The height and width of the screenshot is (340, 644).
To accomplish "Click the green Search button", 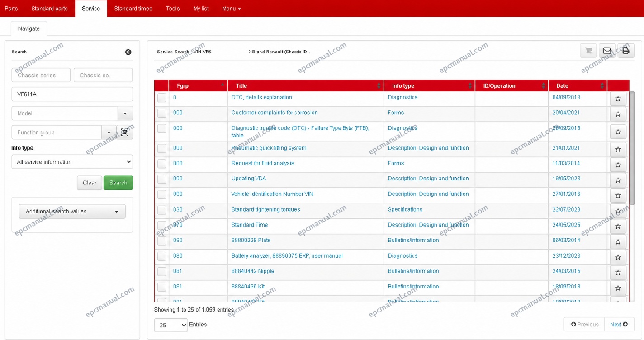I will [118, 183].
